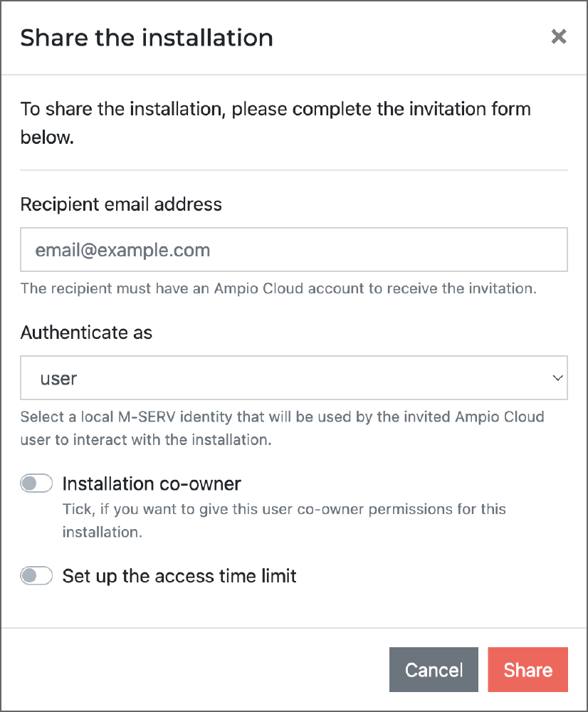The image size is (588, 712).
Task: Open the Authenticate as dropdown
Action: 293,378
